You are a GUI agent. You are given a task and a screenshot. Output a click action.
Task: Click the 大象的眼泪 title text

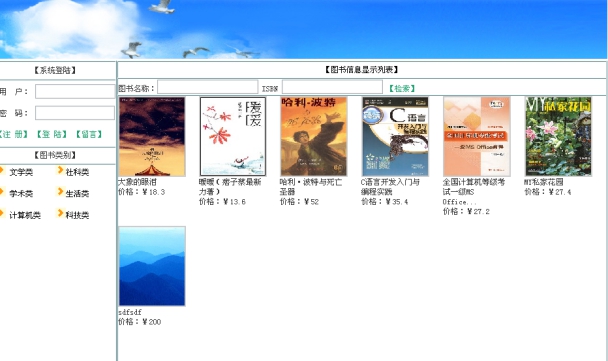pos(137,182)
